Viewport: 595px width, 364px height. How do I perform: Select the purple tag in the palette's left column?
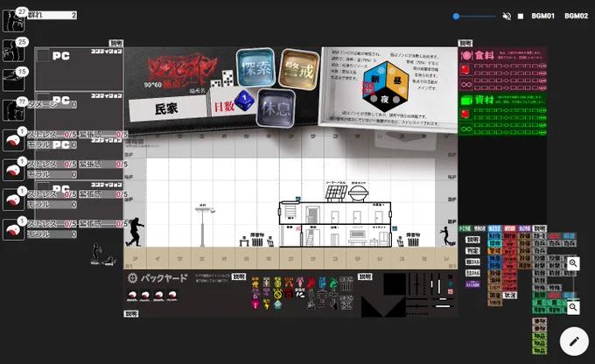472,283
